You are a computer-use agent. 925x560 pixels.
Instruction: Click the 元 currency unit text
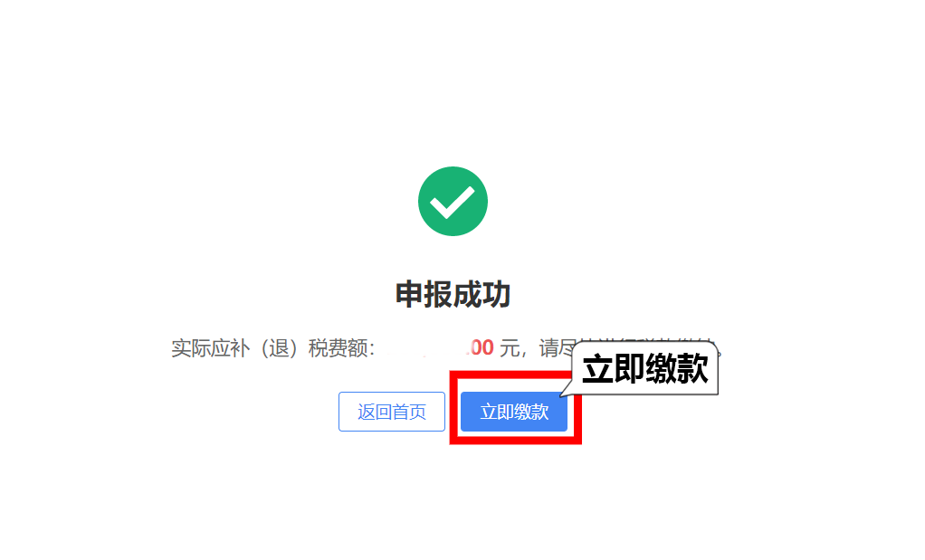point(509,347)
